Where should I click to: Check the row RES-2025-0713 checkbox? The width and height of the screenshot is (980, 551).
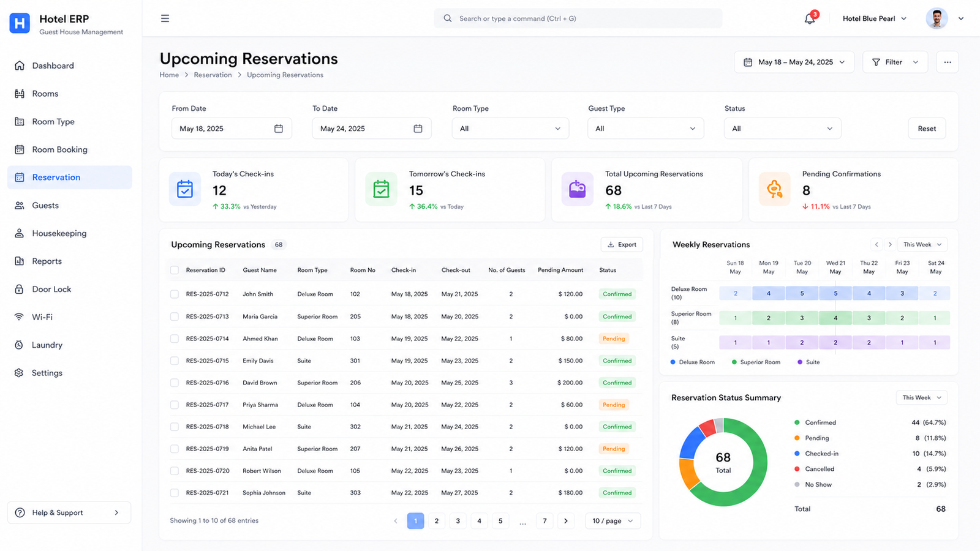175,317
